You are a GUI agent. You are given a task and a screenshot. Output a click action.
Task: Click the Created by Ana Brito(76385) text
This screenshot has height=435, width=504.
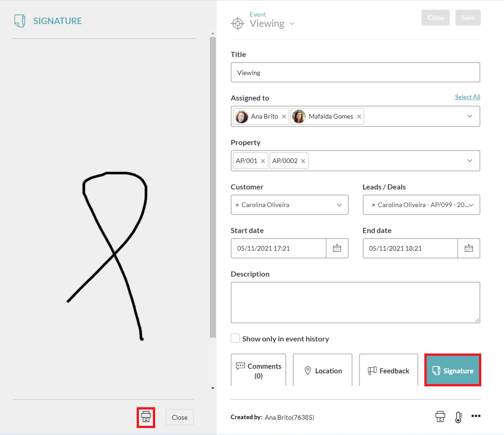(x=272, y=417)
